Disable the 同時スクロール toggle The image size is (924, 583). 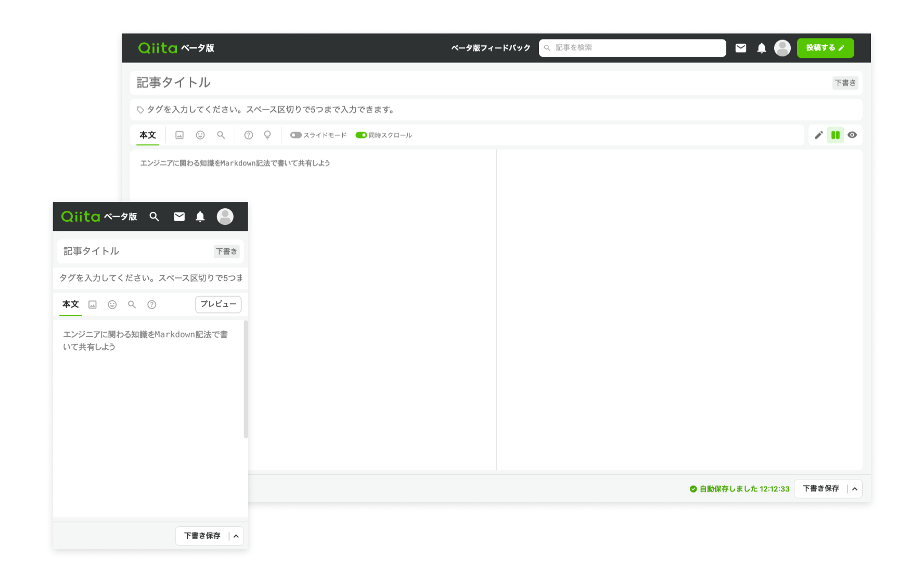click(x=362, y=135)
